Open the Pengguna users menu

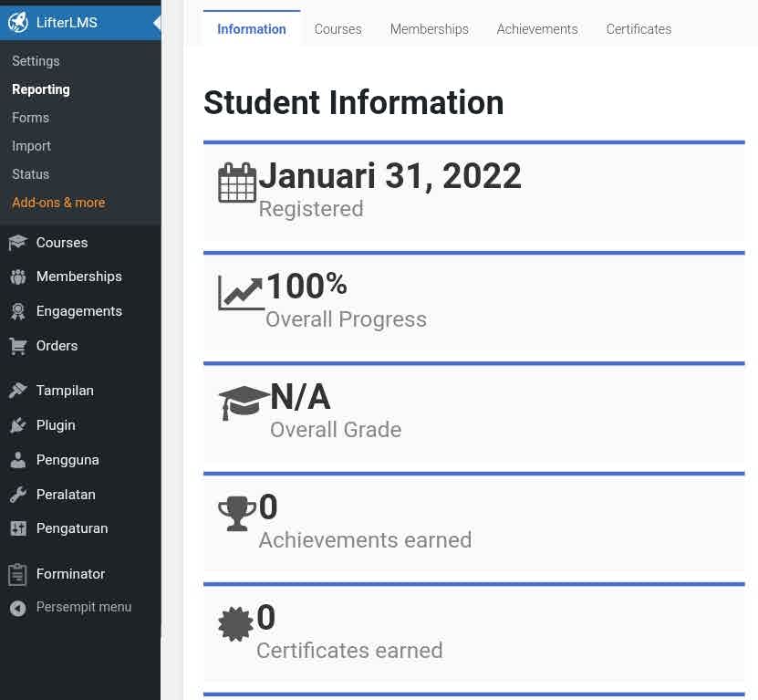click(67, 460)
